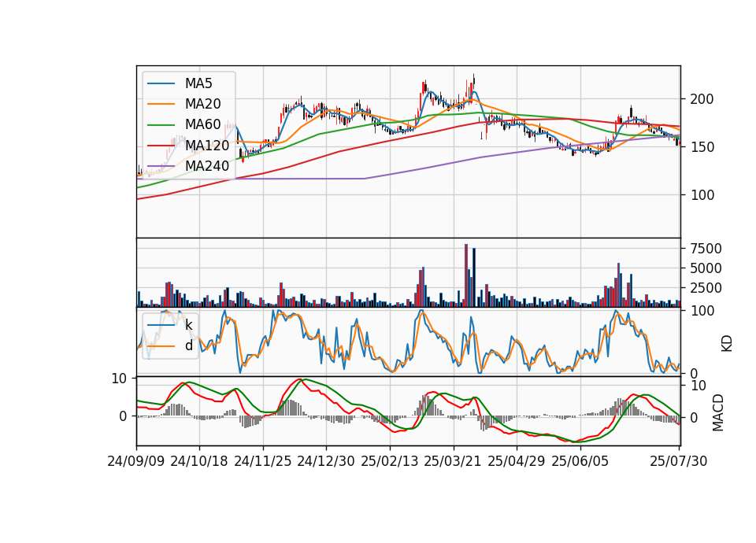Click the green MA60 legend line sample
756x543 pixels.
(161, 125)
